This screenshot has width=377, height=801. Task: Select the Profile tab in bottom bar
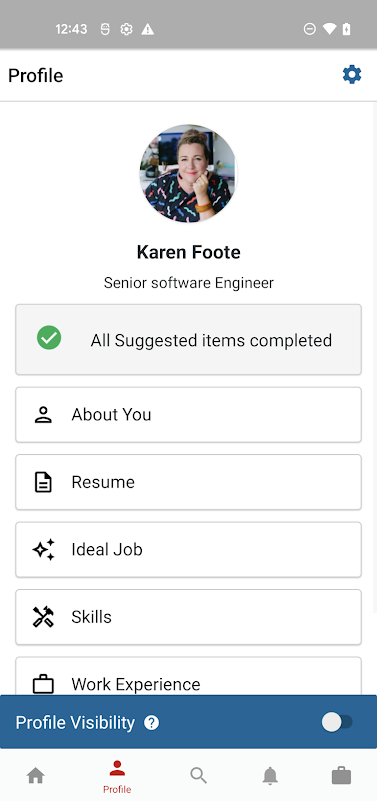[x=117, y=777]
